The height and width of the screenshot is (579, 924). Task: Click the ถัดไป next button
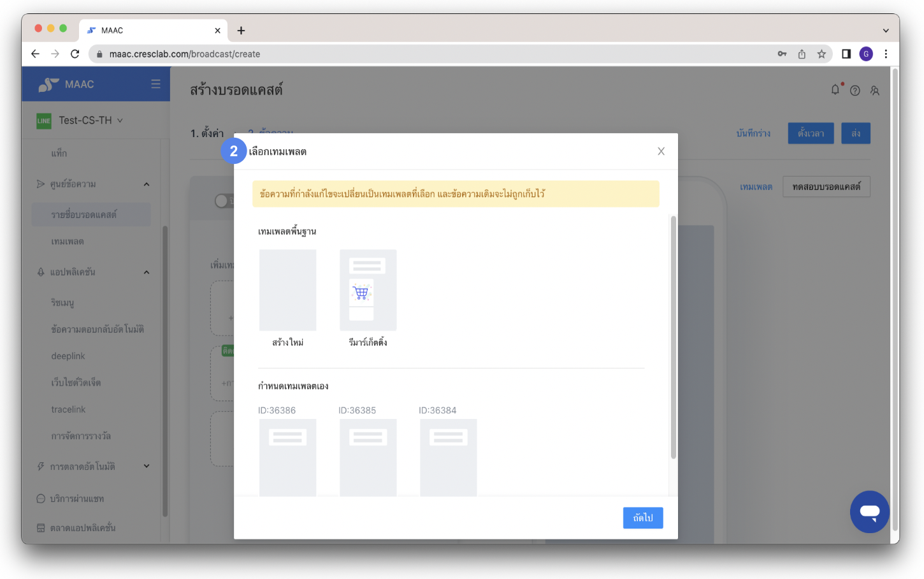(642, 518)
